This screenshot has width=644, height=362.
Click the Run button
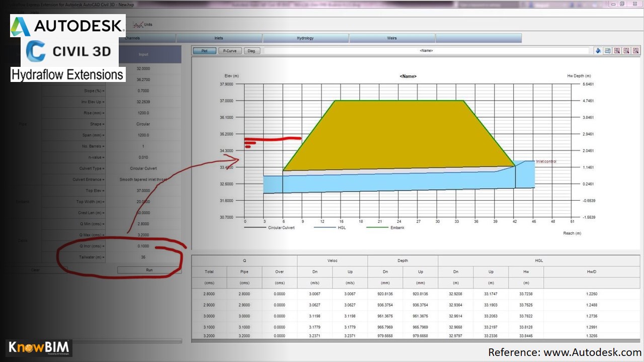point(149,270)
